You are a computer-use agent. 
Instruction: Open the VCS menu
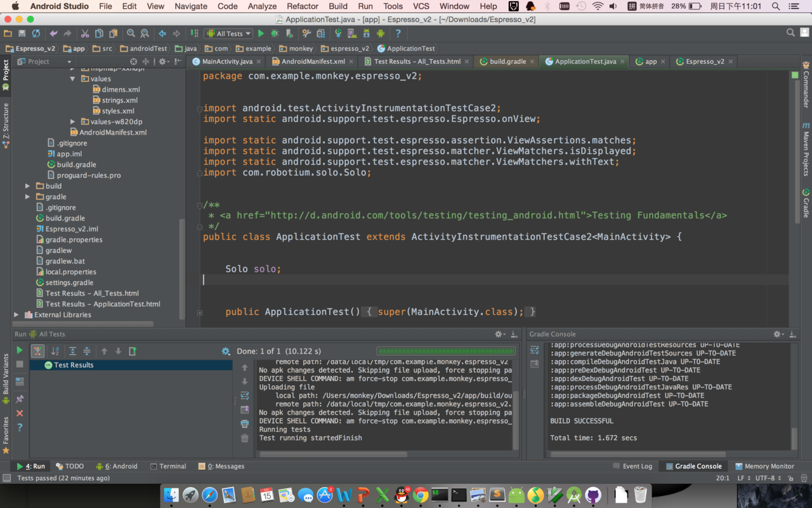coord(421,6)
